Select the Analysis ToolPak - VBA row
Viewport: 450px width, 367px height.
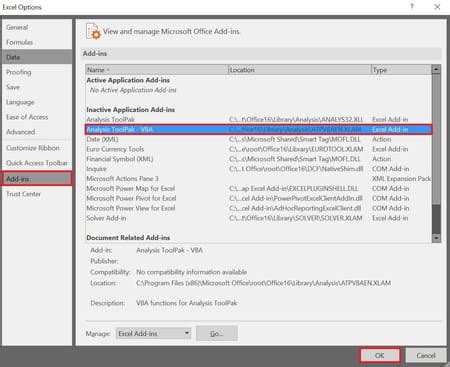point(258,129)
